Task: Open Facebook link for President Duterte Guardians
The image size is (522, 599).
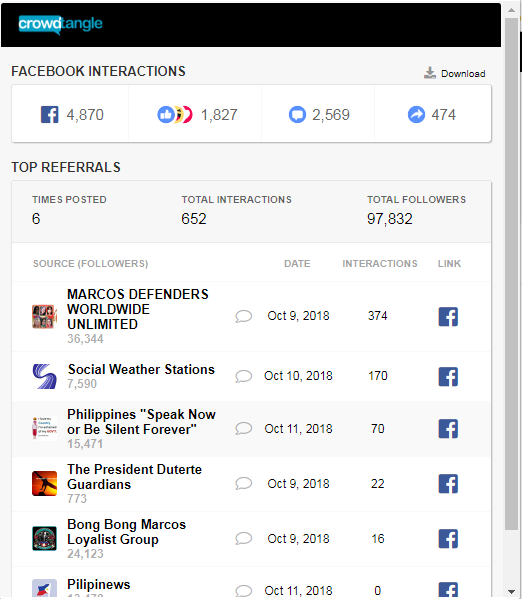Action: pyautogui.click(x=448, y=484)
